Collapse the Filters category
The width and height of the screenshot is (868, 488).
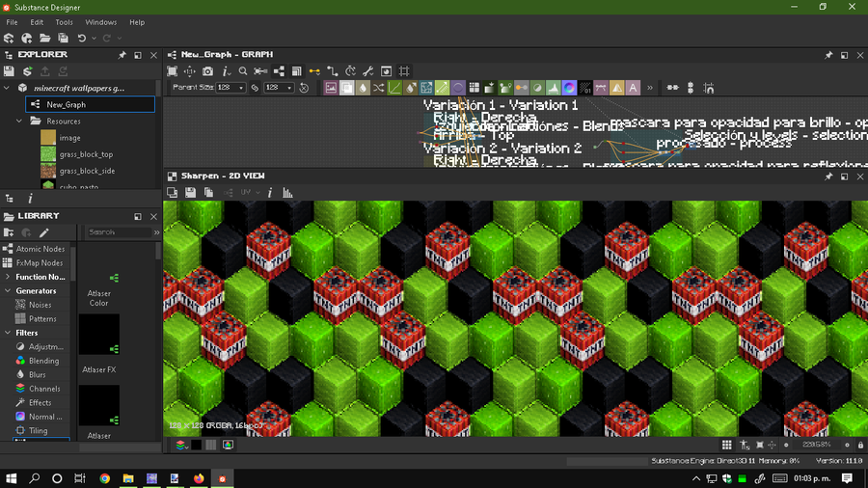point(7,333)
